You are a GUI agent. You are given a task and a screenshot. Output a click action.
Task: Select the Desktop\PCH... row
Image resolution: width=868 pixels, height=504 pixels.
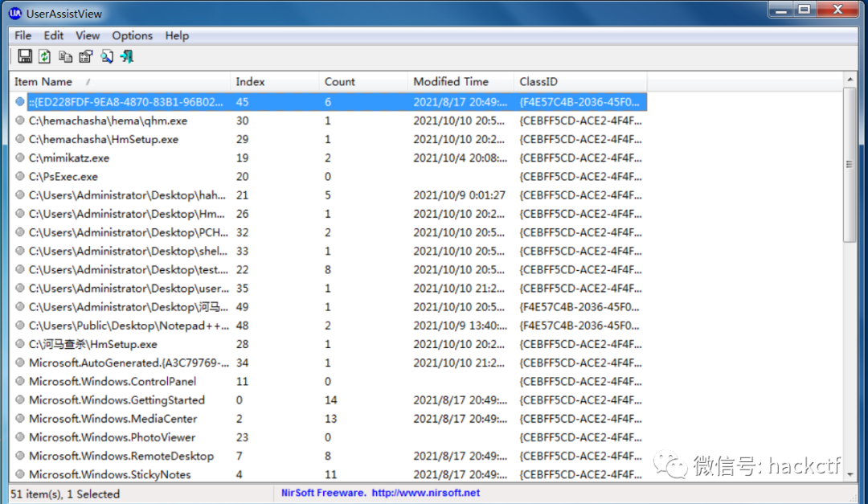pyautogui.click(x=328, y=232)
